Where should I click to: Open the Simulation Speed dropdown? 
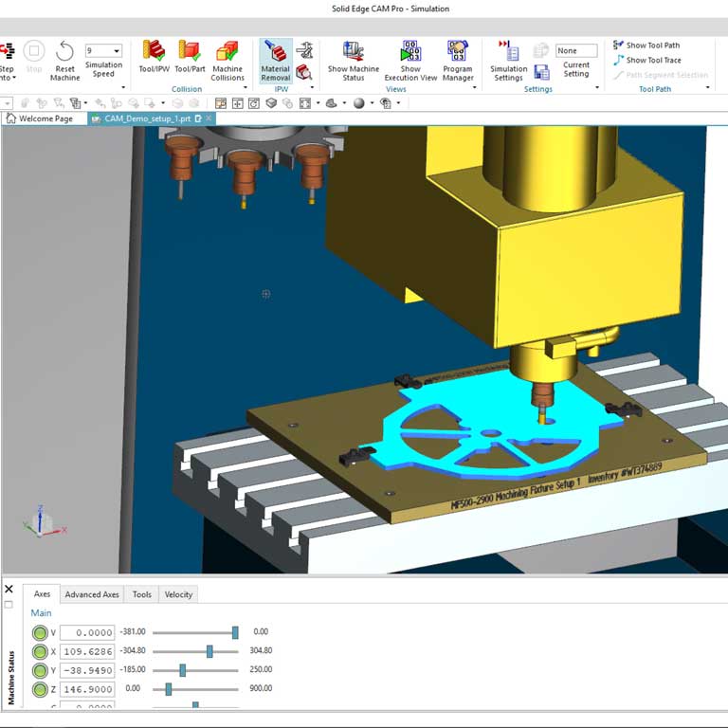[x=117, y=50]
